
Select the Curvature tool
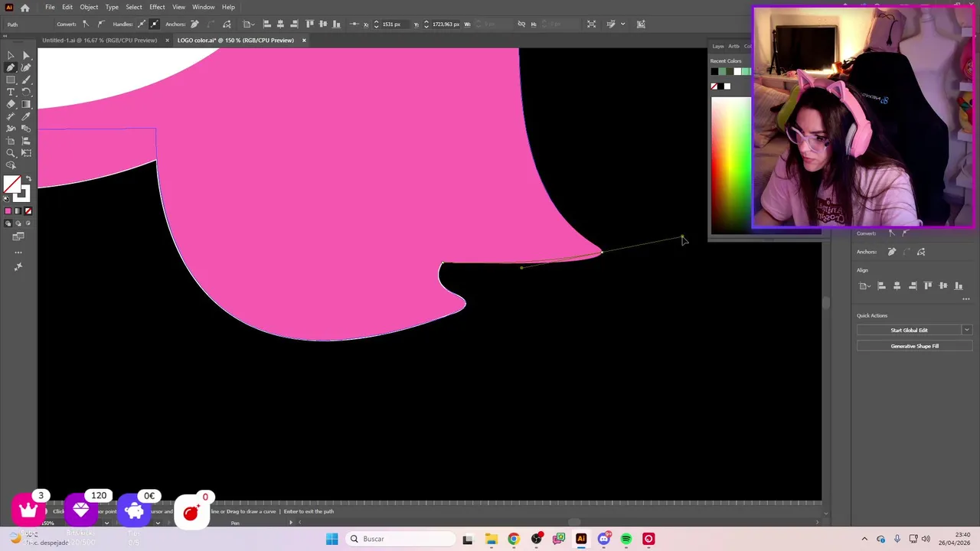pos(26,67)
